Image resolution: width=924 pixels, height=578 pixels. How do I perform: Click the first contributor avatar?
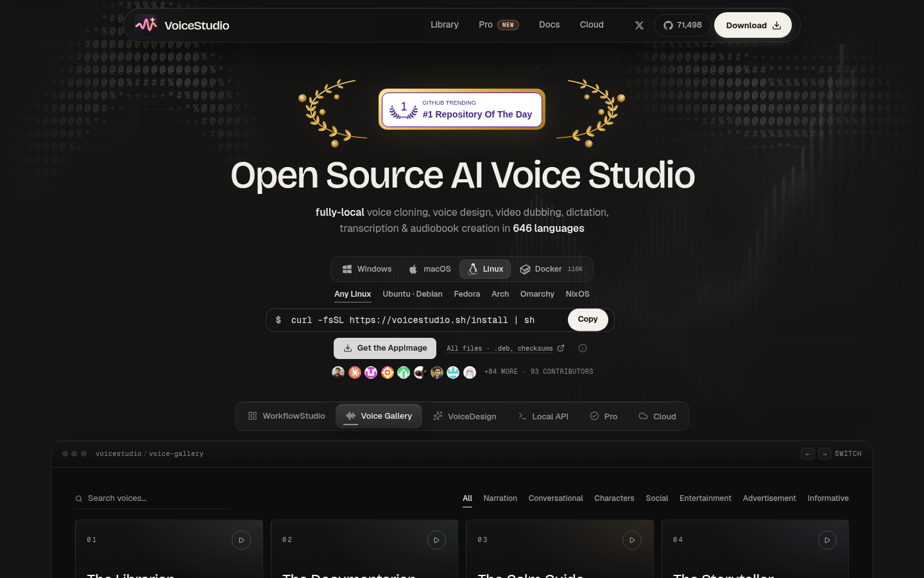338,372
